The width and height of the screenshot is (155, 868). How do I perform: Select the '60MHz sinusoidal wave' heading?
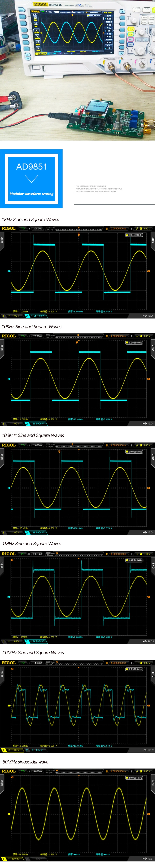(25, 761)
